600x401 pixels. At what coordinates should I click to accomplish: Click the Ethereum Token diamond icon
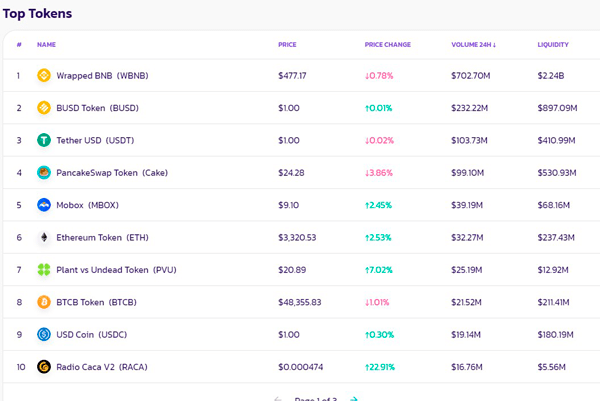coord(44,237)
